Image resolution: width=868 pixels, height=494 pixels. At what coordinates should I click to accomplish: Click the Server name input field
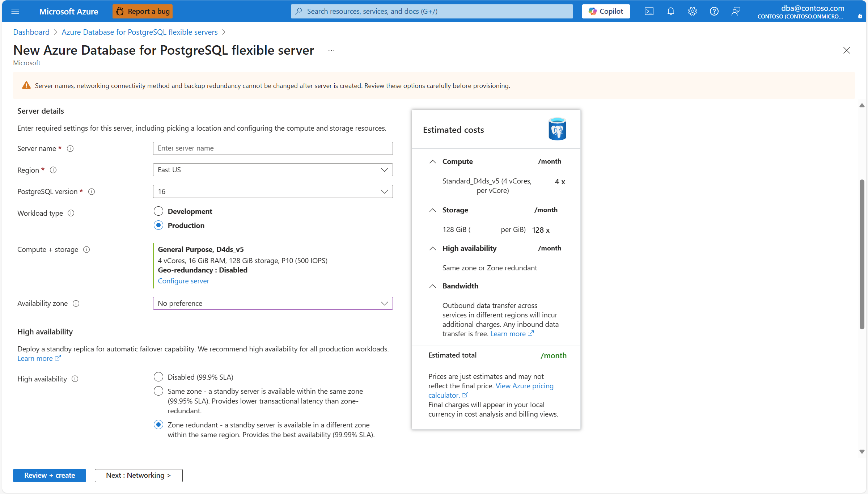coord(272,148)
